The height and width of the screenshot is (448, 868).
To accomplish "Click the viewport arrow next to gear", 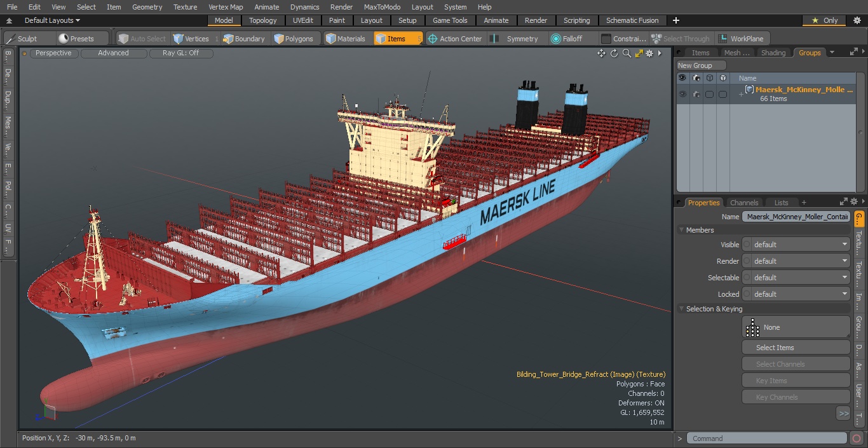I will [660, 53].
